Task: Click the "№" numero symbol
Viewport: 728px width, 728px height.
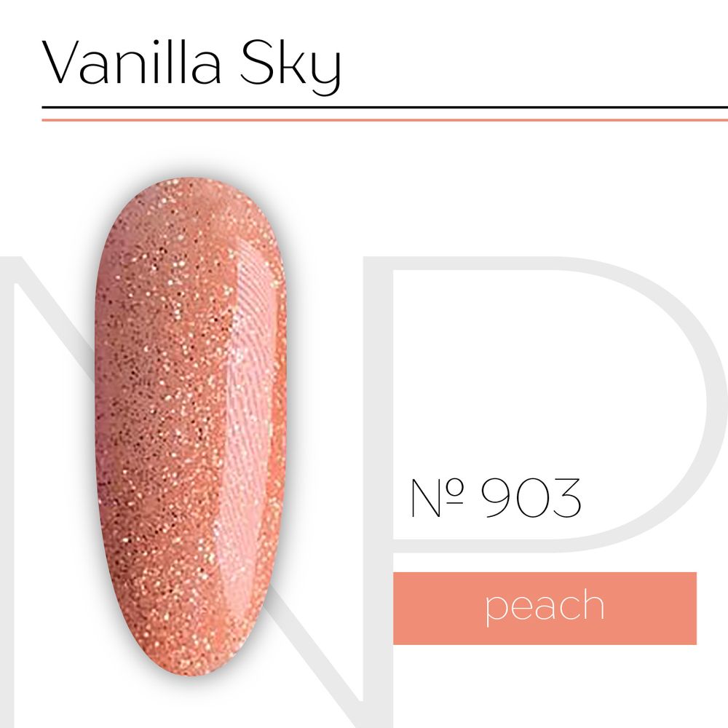Action: (x=438, y=498)
